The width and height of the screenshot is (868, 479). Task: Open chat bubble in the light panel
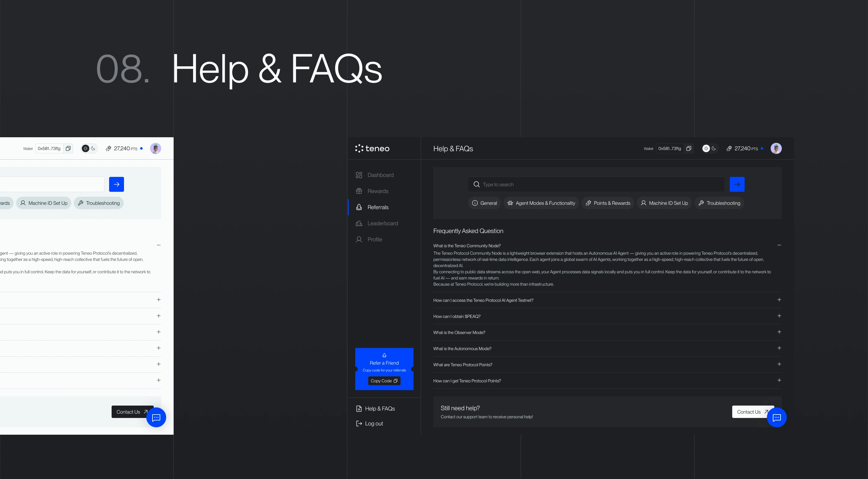[156, 418]
